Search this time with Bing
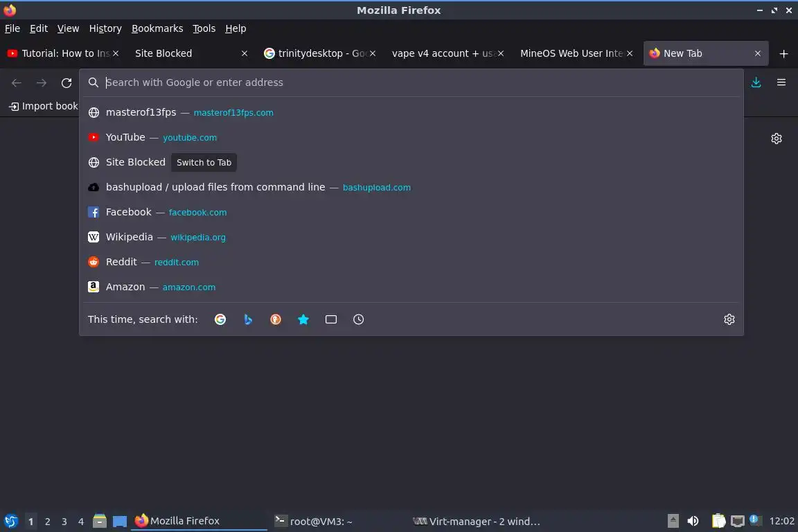The height and width of the screenshot is (532, 798). click(x=248, y=319)
